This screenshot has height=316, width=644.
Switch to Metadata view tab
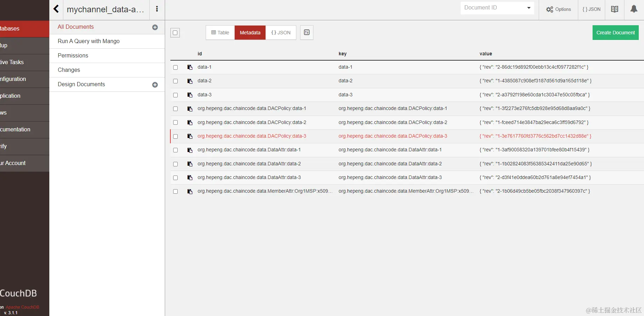point(250,33)
